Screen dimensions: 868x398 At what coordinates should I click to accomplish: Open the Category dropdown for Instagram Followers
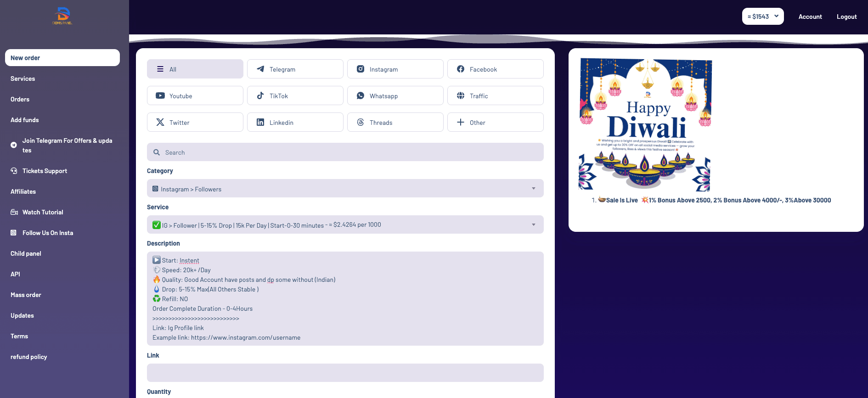click(345, 189)
